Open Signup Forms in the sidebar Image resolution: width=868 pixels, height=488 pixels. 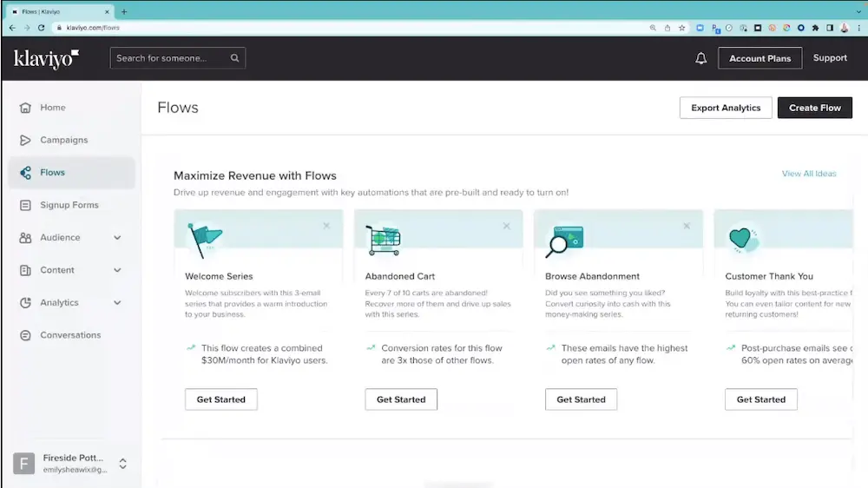69,205
